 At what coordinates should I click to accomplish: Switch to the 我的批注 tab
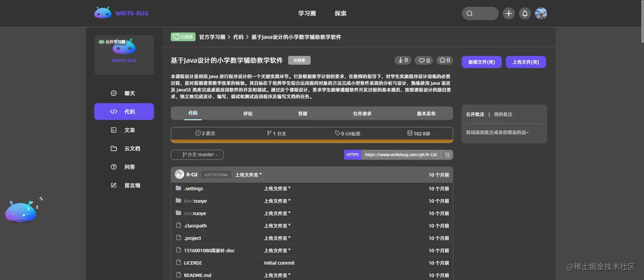pos(503,114)
